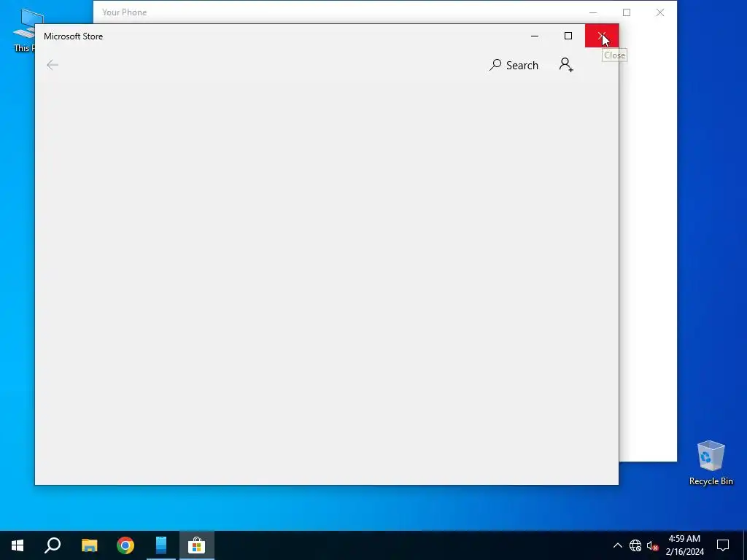Open the Action Center notifications icon
This screenshot has height=560, width=747.
[723, 545]
